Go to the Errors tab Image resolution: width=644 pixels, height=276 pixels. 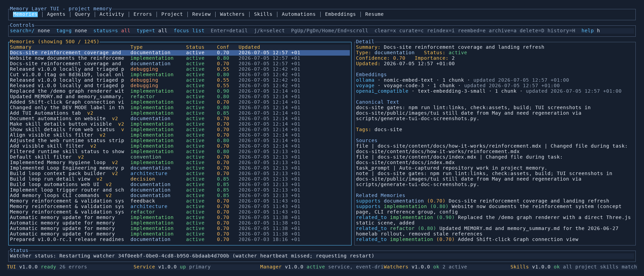click(x=142, y=14)
